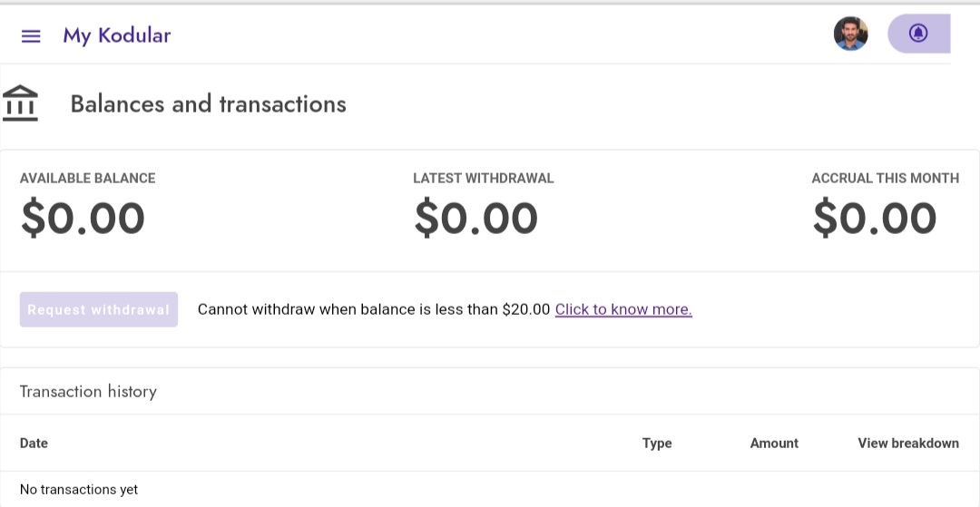Click the Latest Withdrawal label

point(483,179)
